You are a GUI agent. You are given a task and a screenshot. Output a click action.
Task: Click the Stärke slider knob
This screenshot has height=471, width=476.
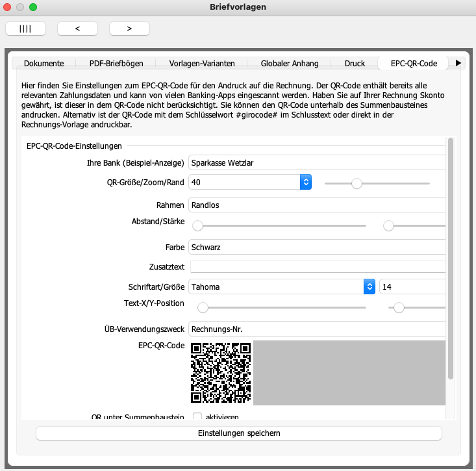(x=388, y=225)
